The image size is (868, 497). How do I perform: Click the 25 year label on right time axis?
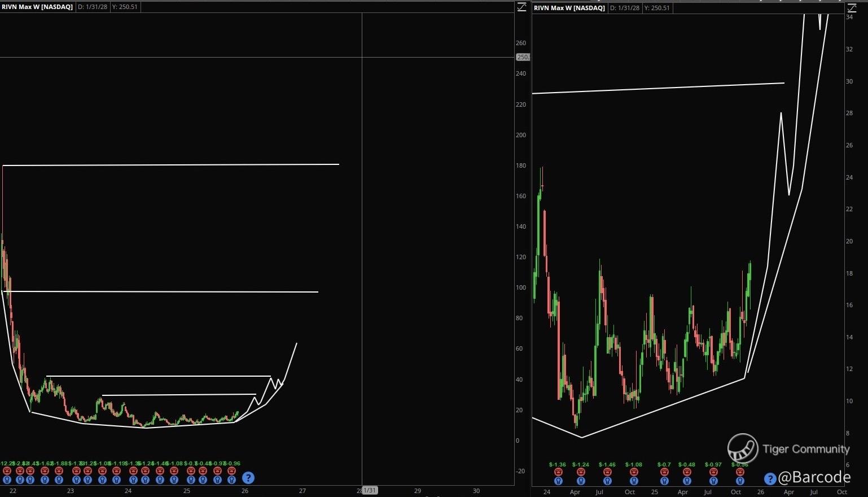655,492
